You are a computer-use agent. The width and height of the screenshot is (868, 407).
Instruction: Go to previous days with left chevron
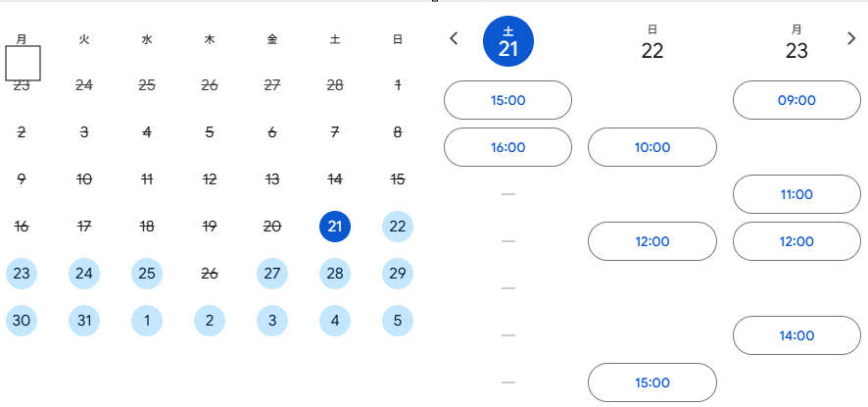coord(454,39)
